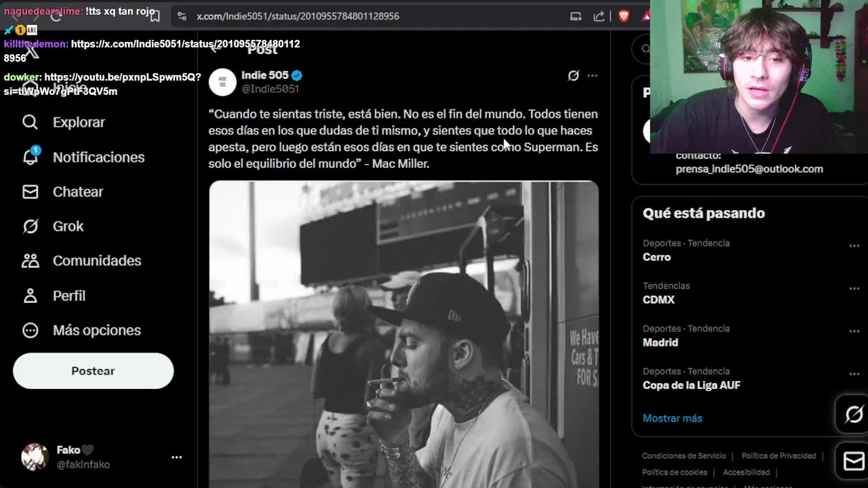Open account options next to Fako profile
Image resolution: width=868 pixels, height=488 pixels.
176,457
